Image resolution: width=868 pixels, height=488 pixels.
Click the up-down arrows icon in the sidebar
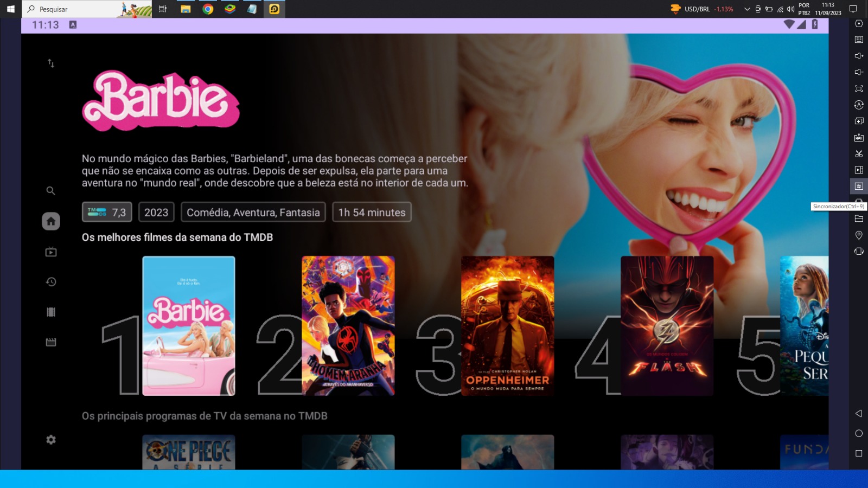pos(51,63)
